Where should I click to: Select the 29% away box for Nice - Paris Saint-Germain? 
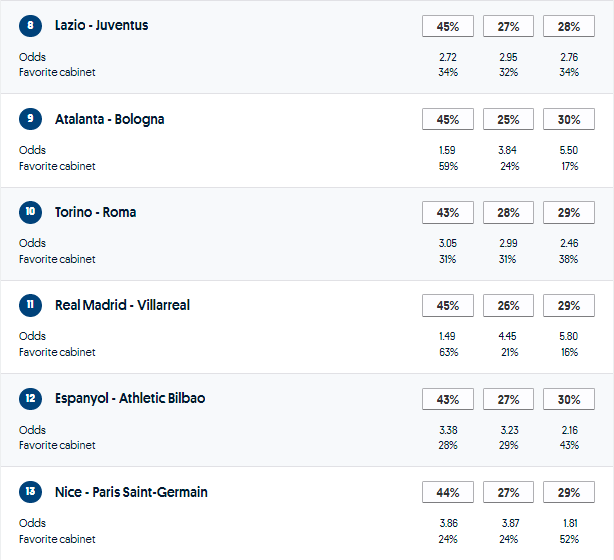(x=568, y=492)
